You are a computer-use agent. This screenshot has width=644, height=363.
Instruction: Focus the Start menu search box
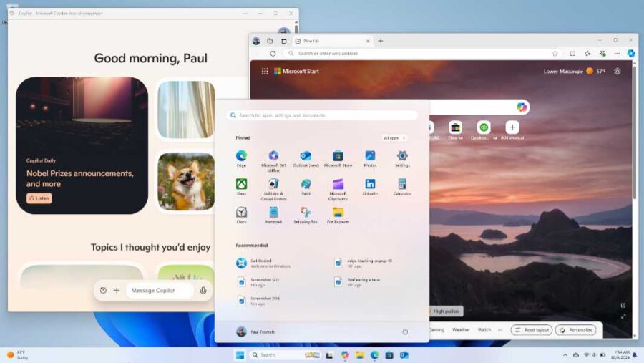(x=322, y=115)
